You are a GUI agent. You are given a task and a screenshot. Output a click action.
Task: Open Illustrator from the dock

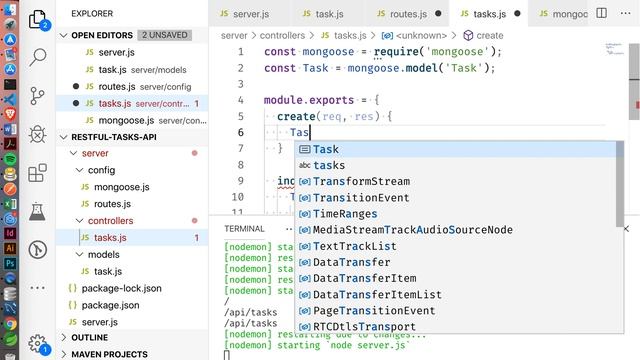click(x=10, y=248)
